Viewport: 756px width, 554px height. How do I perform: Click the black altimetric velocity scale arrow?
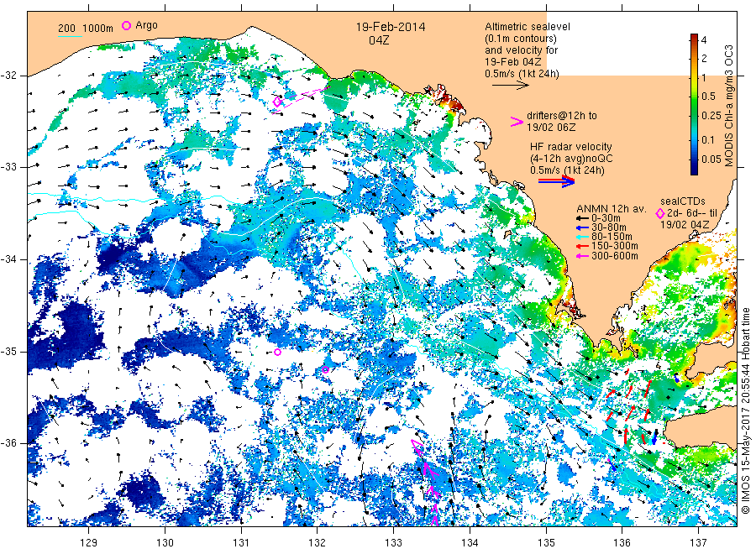click(x=511, y=86)
